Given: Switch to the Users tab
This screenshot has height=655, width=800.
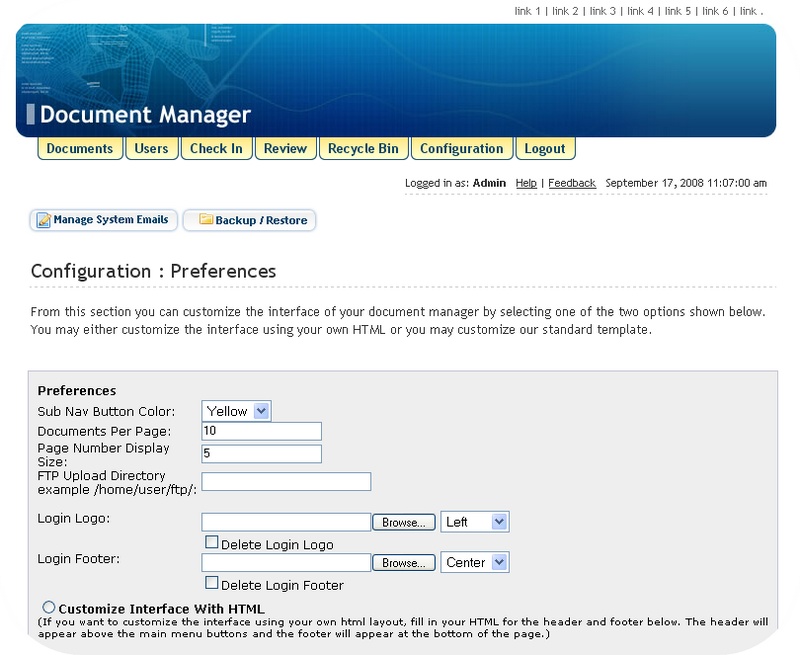Looking at the screenshot, I should pos(152,148).
